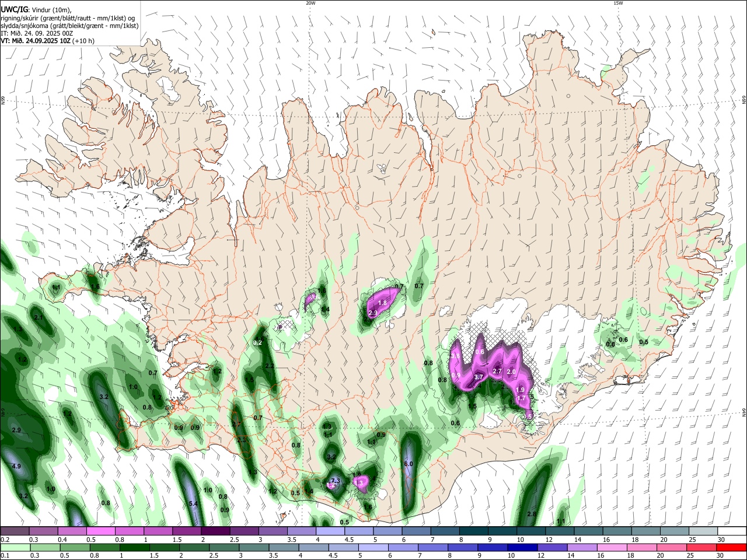Select the upper-row legend swatch between 14 and 16
The height and width of the screenshot is (560, 747).
tap(588, 531)
